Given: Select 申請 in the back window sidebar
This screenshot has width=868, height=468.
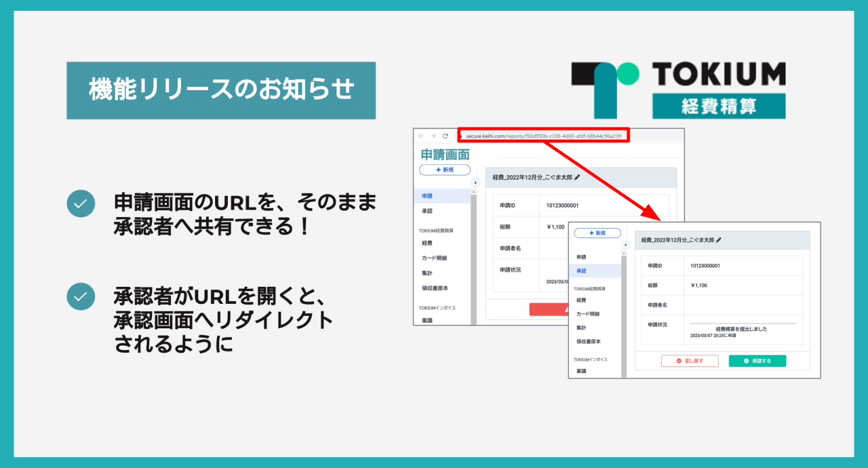Looking at the screenshot, I should 427,196.
